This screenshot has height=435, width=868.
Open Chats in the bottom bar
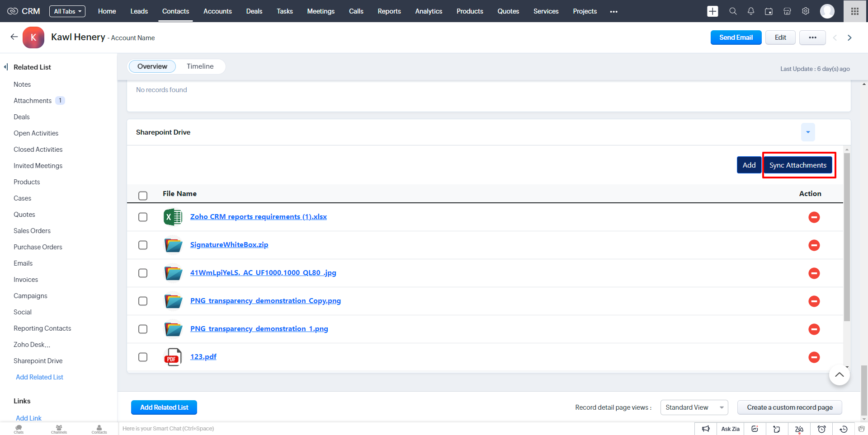point(19,429)
